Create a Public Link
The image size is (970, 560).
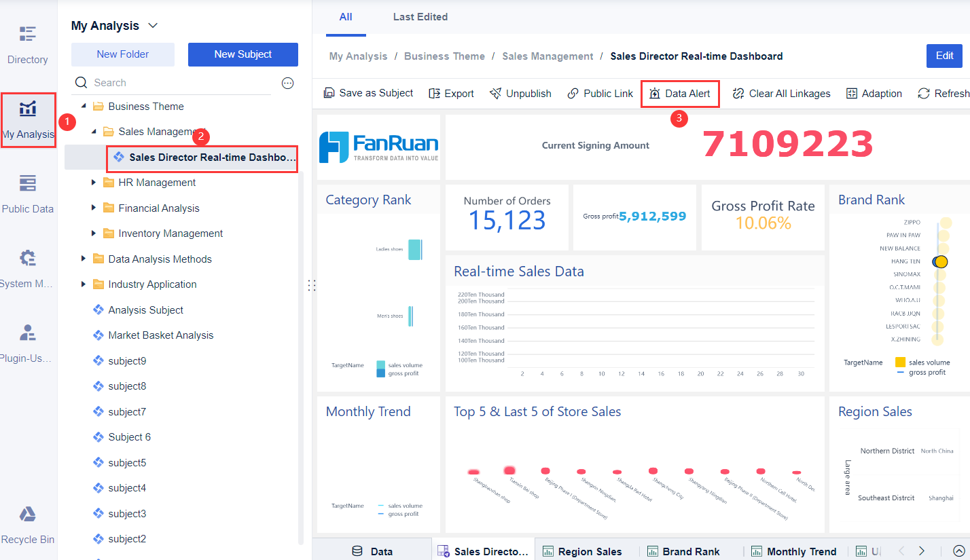click(600, 93)
